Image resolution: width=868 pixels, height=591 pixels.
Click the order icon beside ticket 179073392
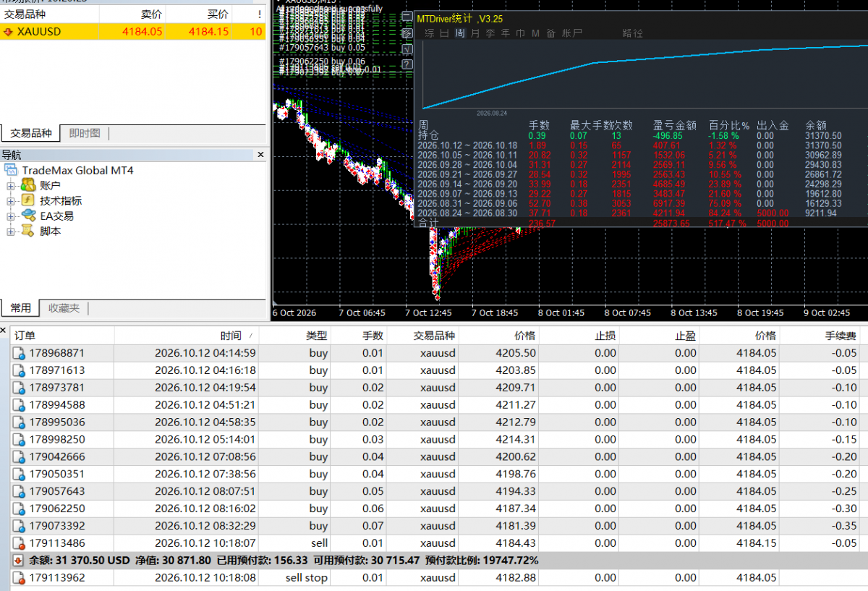coord(19,526)
